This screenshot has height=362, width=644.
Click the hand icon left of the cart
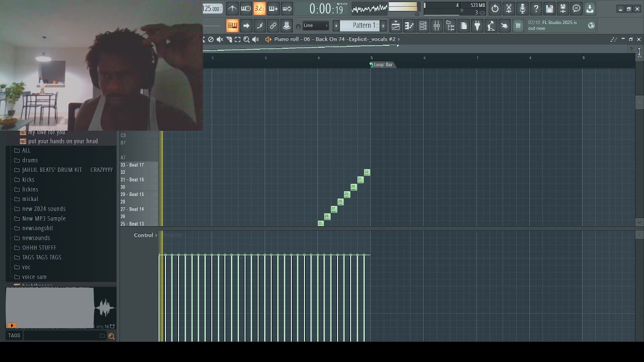(x=504, y=26)
